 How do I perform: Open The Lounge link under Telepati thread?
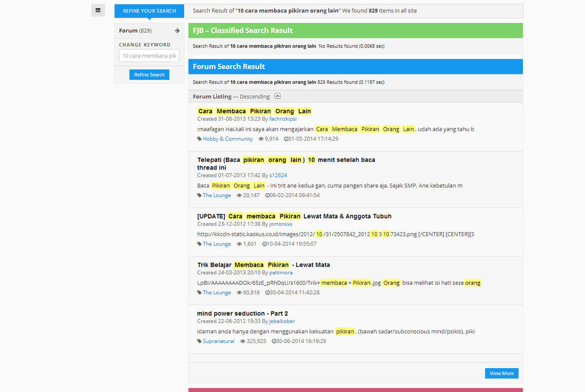point(217,196)
